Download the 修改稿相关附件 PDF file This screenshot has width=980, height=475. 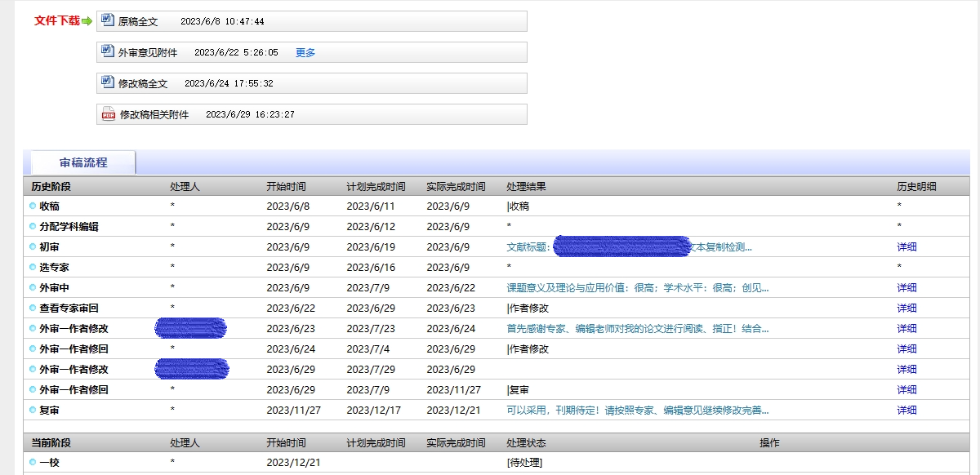pos(154,115)
